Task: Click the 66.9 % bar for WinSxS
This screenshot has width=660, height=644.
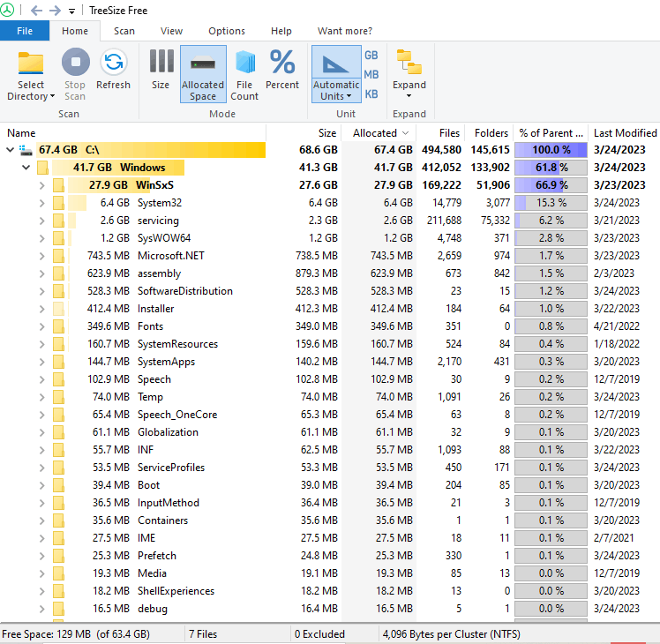Action: 551,185
